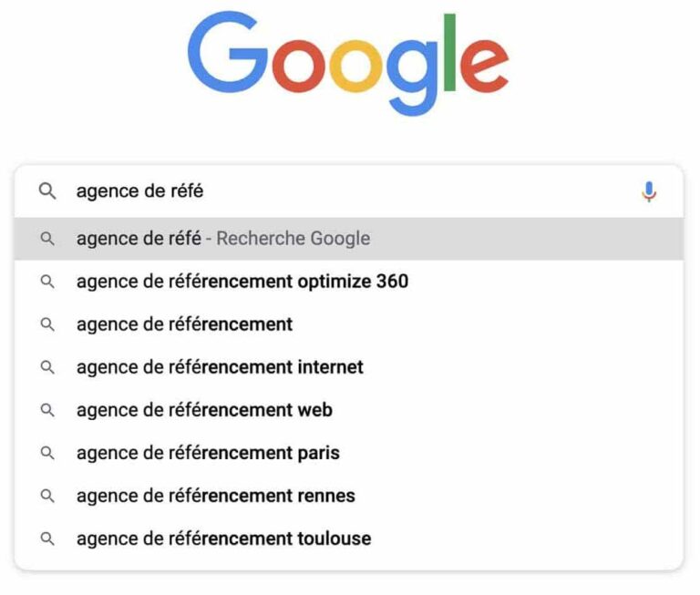Image resolution: width=700 pixels, height=595 pixels.
Task: Click magnifier icon beside "référencement rennes" suggestion
Action: tap(47, 496)
